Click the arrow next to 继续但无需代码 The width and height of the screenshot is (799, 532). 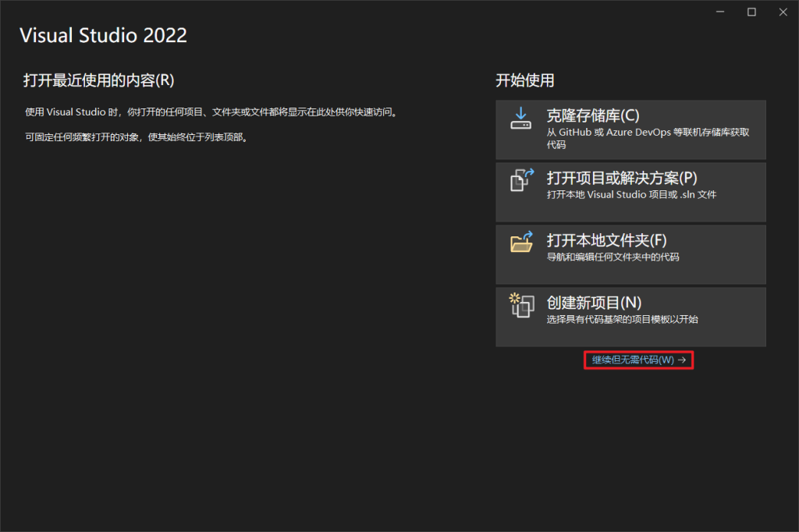[x=682, y=360]
